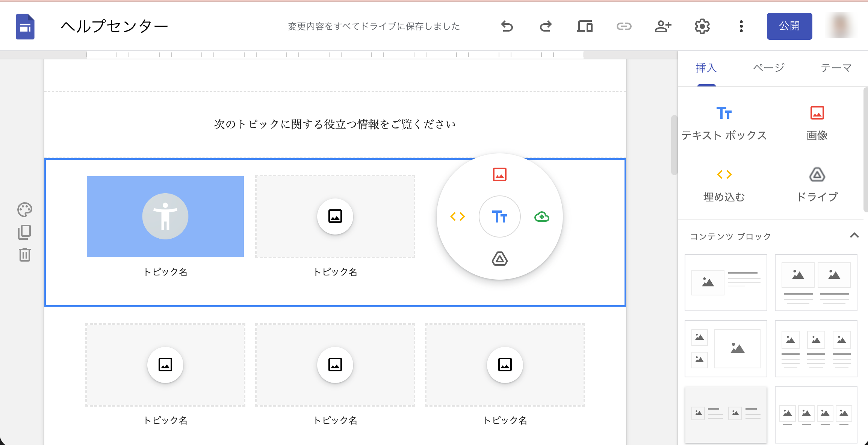This screenshot has height=445, width=868.
Task: Select the two-column image content block thumbnail
Action: click(816, 282)
